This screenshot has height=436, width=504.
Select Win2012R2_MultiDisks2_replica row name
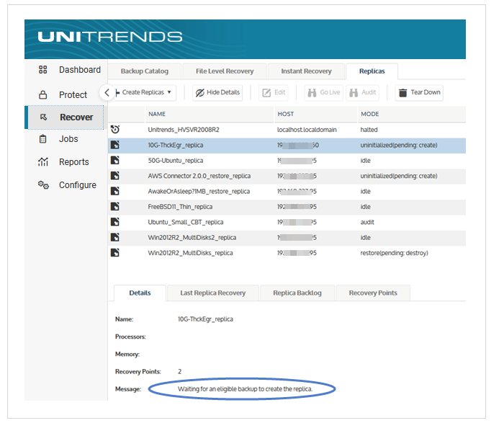point(192,238)
